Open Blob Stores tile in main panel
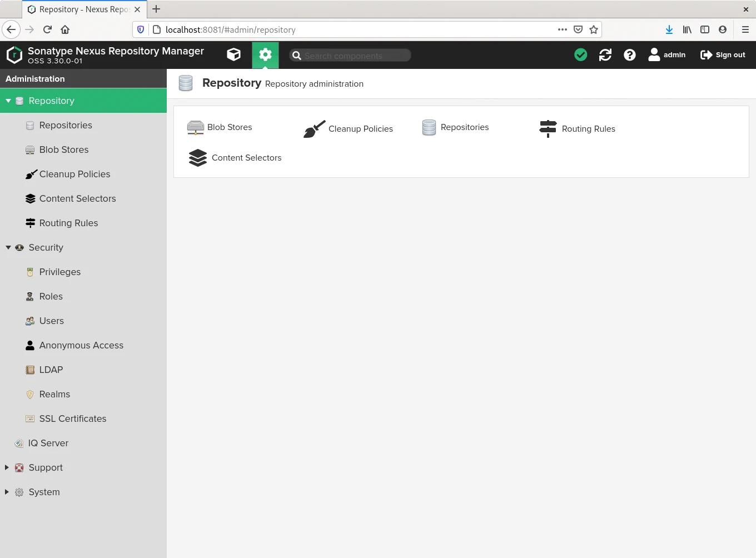 [x=220, y=127]
